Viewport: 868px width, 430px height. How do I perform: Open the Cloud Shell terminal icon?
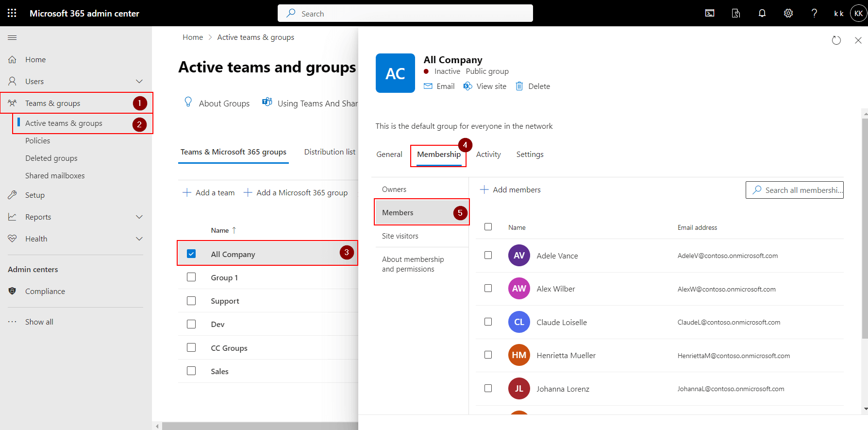tap(710, 13)
